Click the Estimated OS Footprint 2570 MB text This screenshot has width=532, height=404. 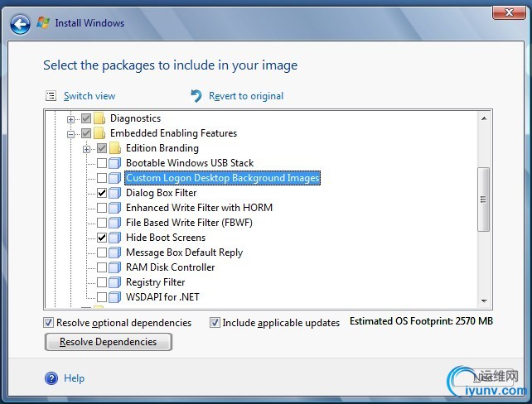tap(421, 321)
